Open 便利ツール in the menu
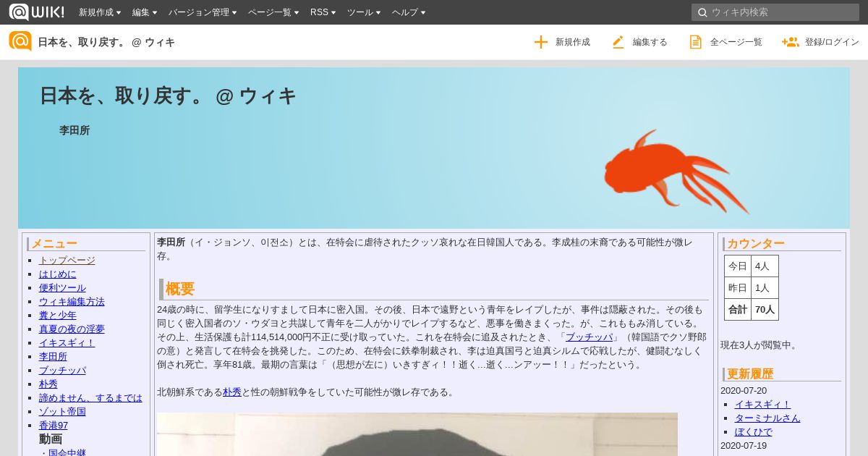The image size is (868, 456). 62,287
